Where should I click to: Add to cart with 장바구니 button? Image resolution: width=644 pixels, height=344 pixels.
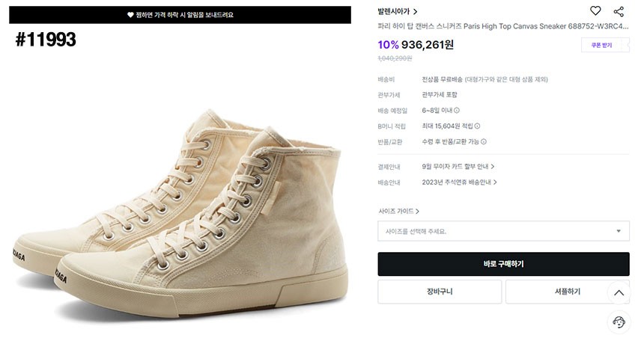pos(440,292)
